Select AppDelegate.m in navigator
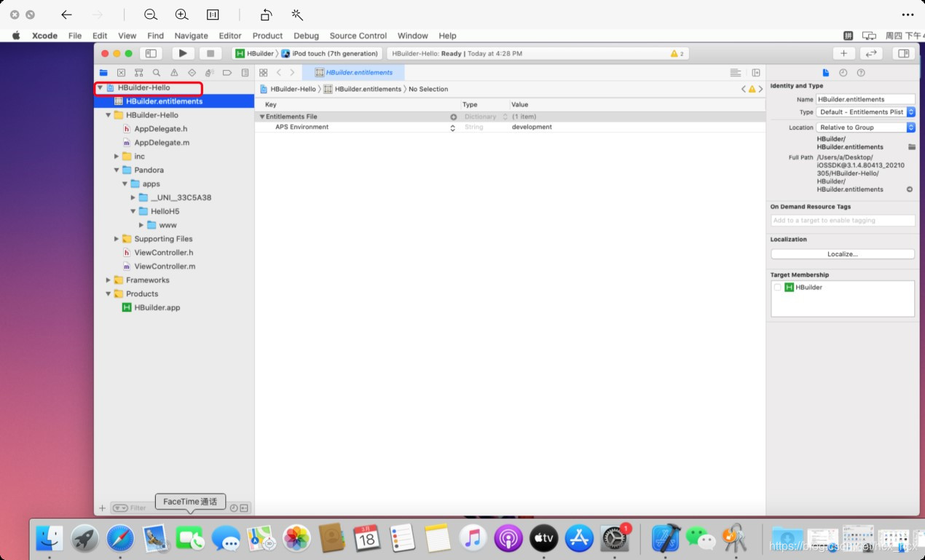 162,143
